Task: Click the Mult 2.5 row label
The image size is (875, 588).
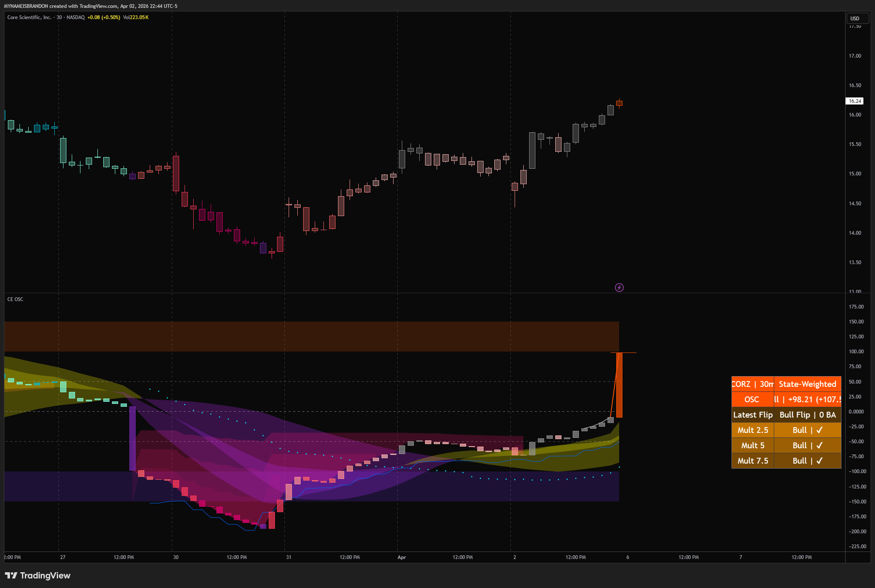Action: [753, 430]
